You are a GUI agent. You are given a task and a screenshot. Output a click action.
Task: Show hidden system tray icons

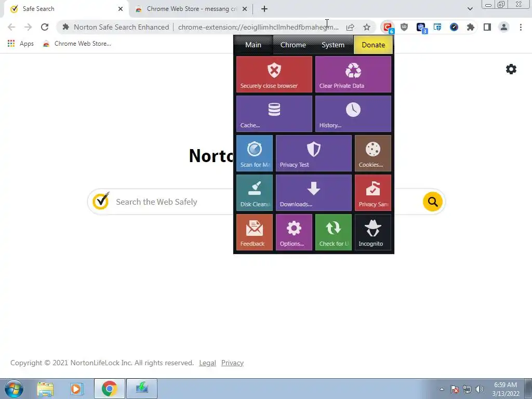(442, 389)
